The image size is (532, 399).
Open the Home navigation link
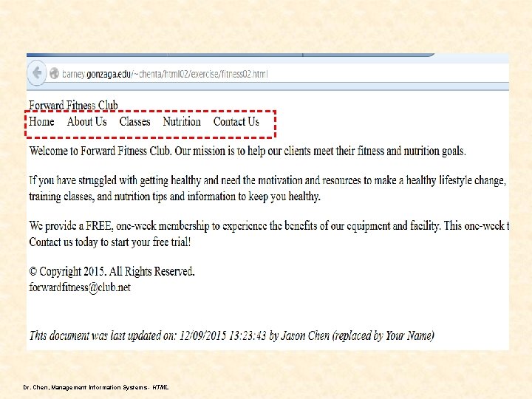pos(41,121)
